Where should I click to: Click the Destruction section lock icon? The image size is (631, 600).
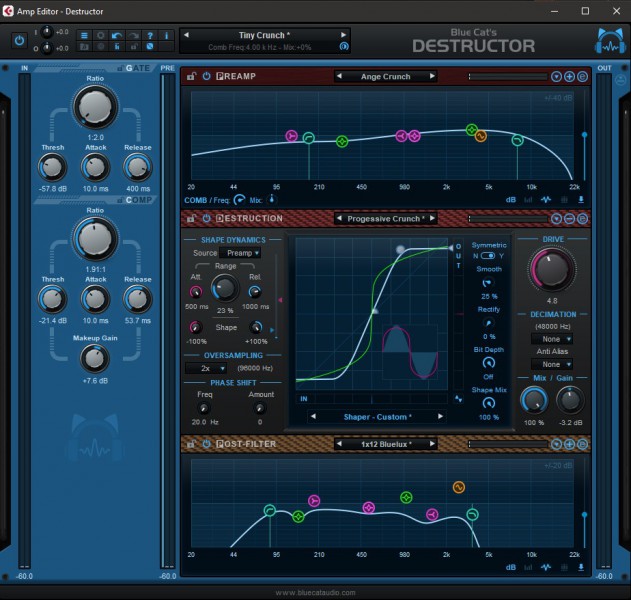192,218
